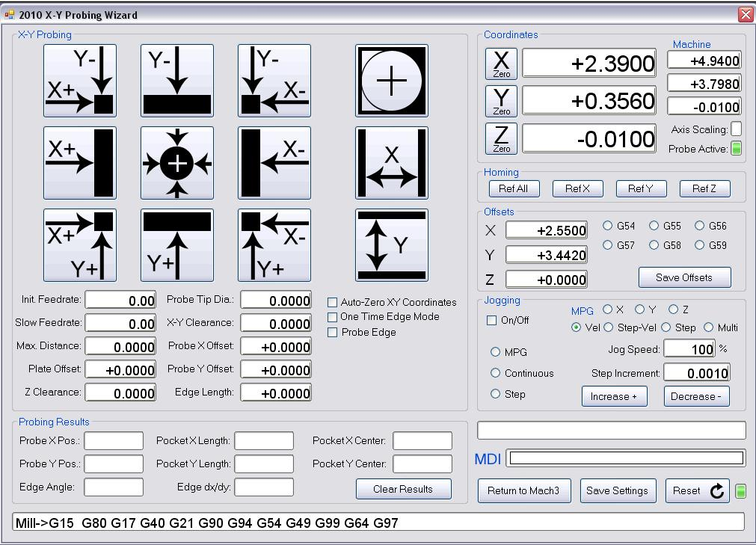Select Vel MPG mode
Image resolution: width=756 pixels, height=545 pixels.
tap(576, 327)
